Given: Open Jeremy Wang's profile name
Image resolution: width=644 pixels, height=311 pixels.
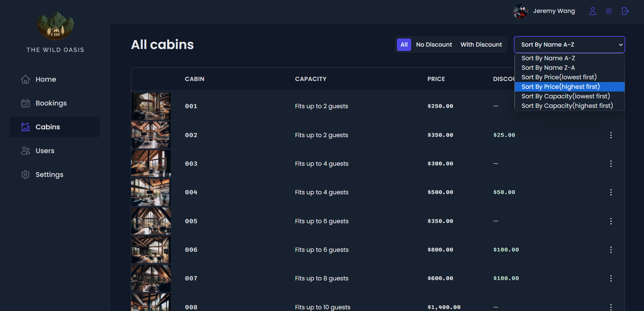Looking at the screenshot, I should (x=554, y=11).
